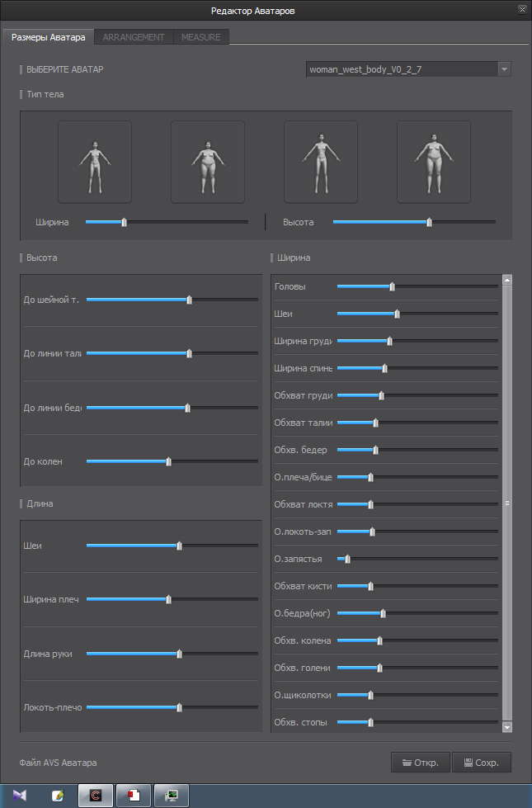The image size is (532, 808).
Task: Click the До линии талии slider
Action: point(172,353)
